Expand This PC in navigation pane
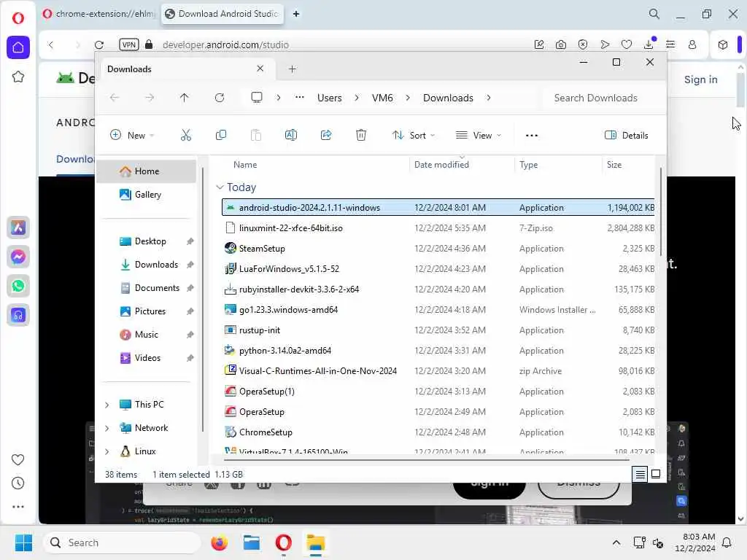 click(x=107, y=405)
